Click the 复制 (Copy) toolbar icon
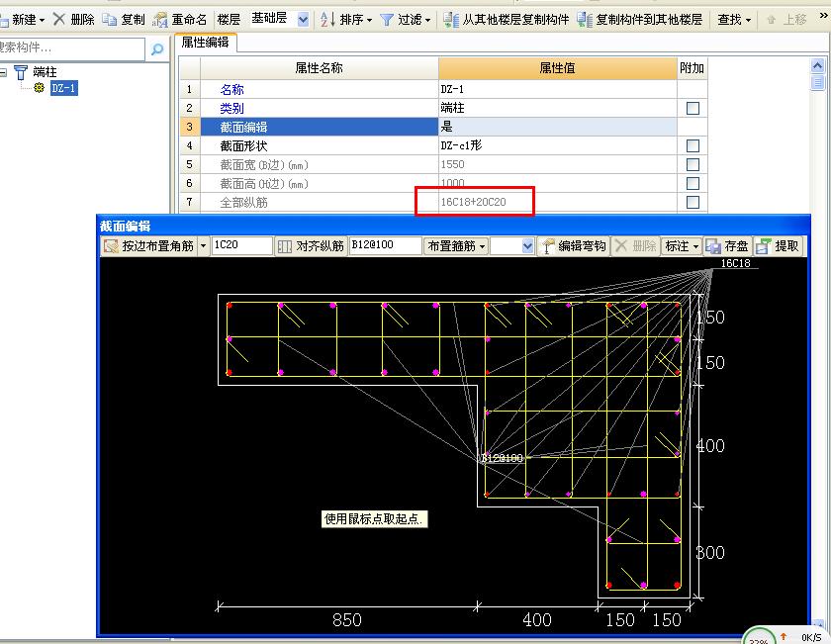Viewport: 831px width, 644px height. (127, 18)
